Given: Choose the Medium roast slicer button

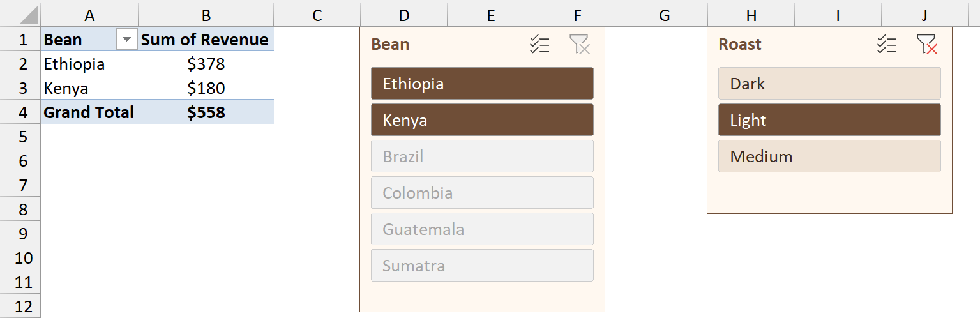Looking at the screenshot, I should pos(829,156).
